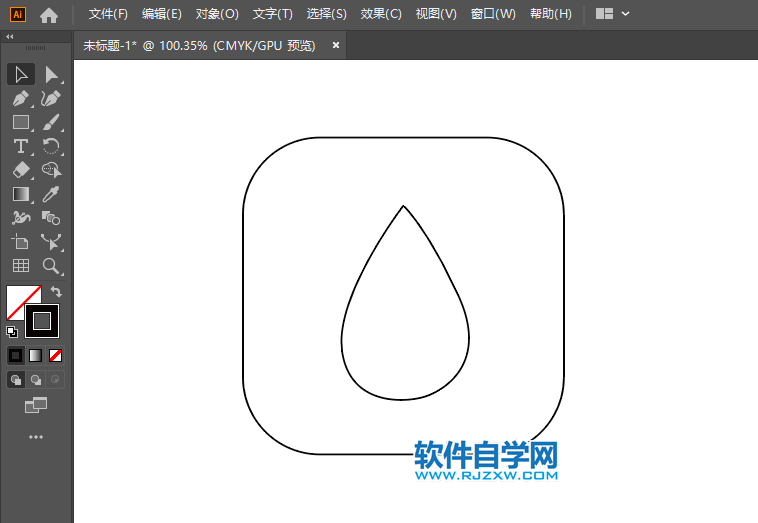Select the Artboard tool
758x523 pixels.
click(x=21, y=241)
